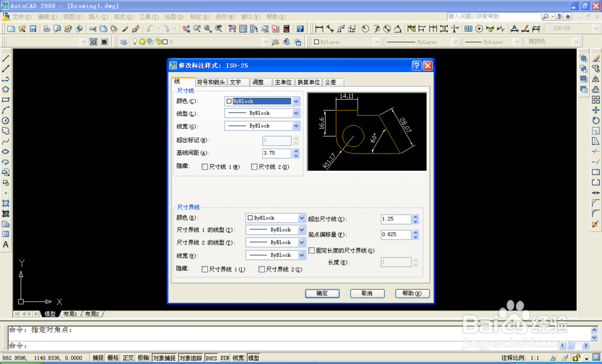Image resolution: width=602 pixels, height=364 pixels.
Task: Click the 超出尺寸线 1.25 field
Action: [x=396, y=220]
